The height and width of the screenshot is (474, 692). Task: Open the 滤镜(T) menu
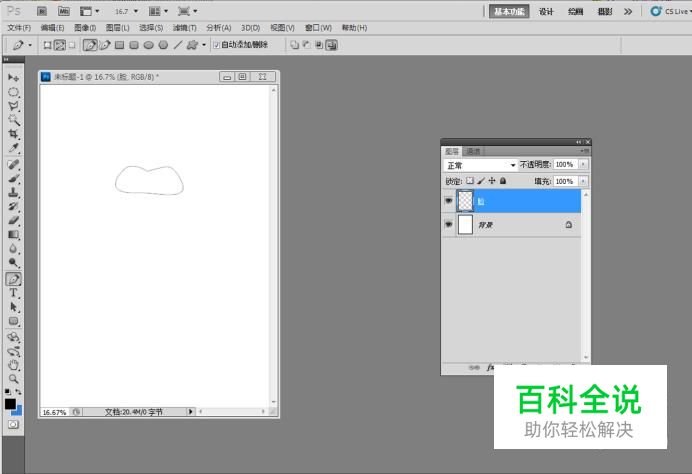[184, 28]
